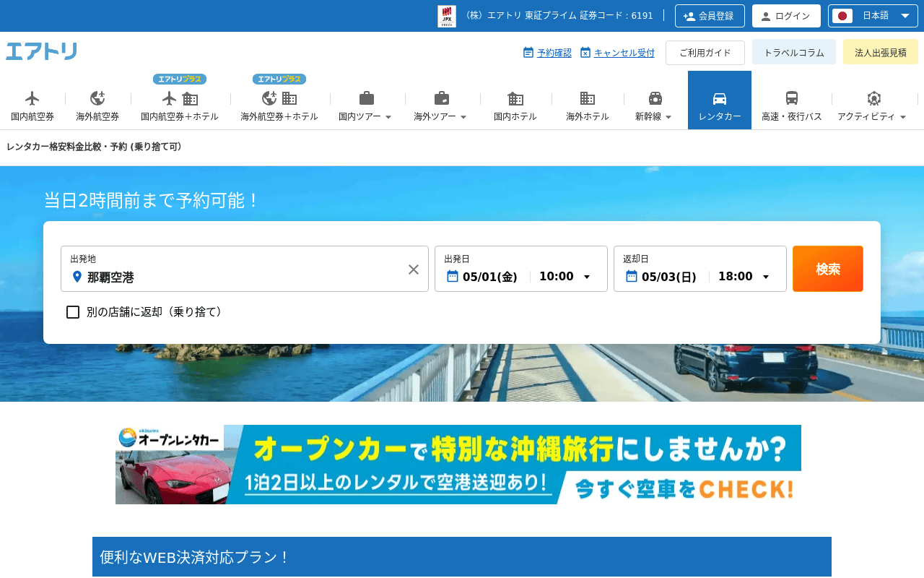Click the エアトリプラス badge above 海外航空券＋ホテル
The image size is (924, 578).
pos(279,79)
